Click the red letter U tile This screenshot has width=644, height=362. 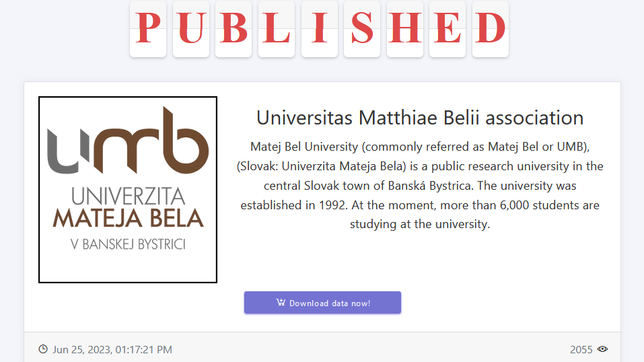pos(191,29)
